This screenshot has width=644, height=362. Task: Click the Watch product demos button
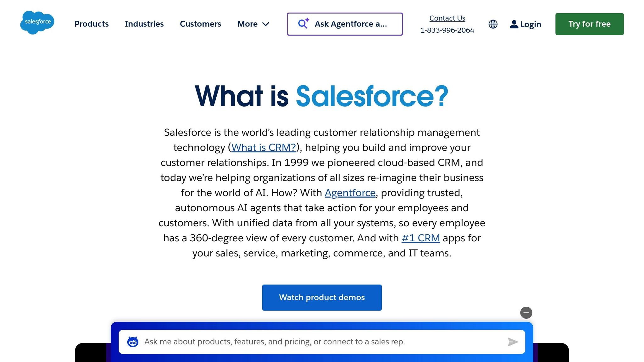pos(322,297)
